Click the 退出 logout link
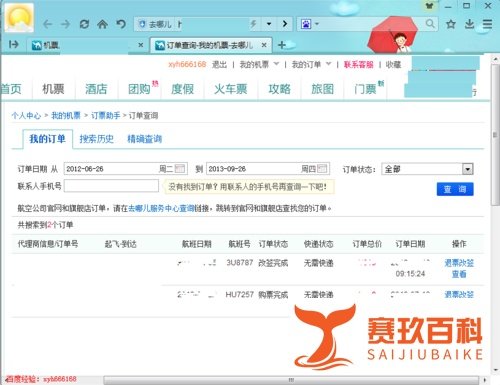This screenshot has width=500, height=385. coord(219,64)
